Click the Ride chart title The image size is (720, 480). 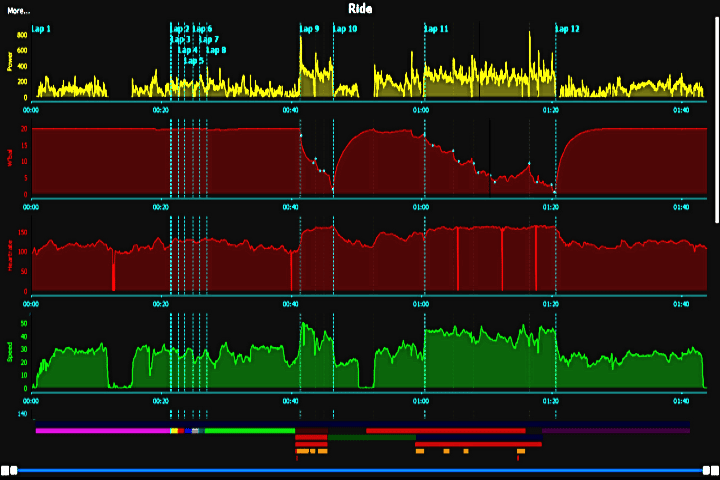360,9
